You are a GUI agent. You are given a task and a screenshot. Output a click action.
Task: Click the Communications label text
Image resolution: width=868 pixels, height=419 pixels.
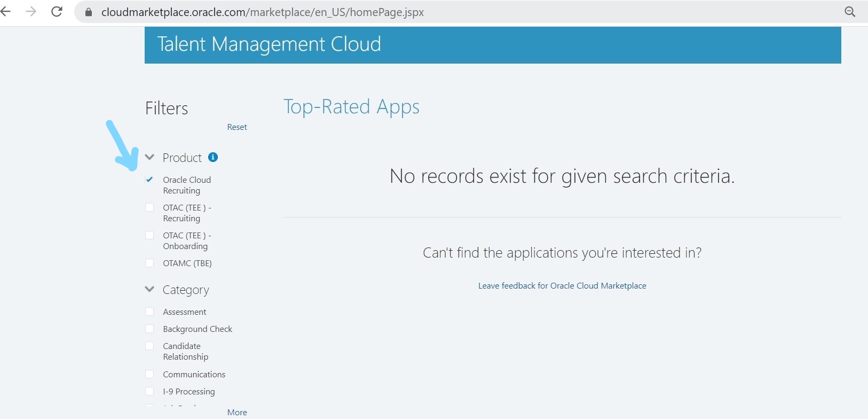[194, 374]
